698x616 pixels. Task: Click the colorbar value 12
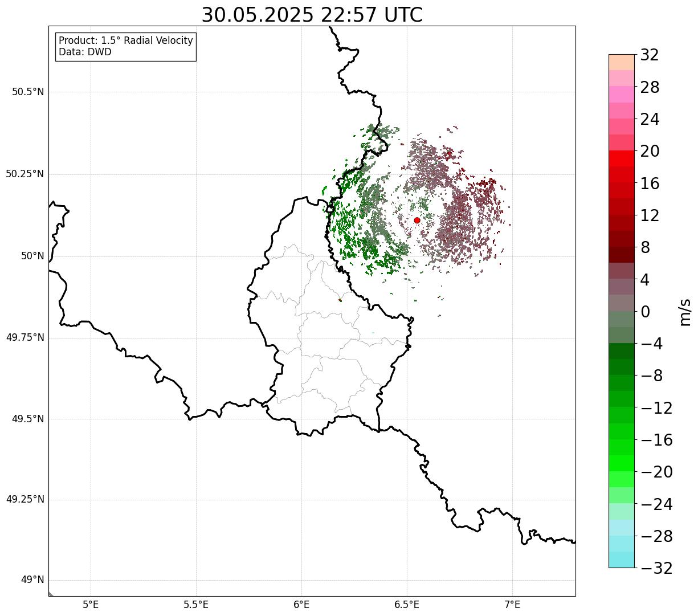(650, 215)
